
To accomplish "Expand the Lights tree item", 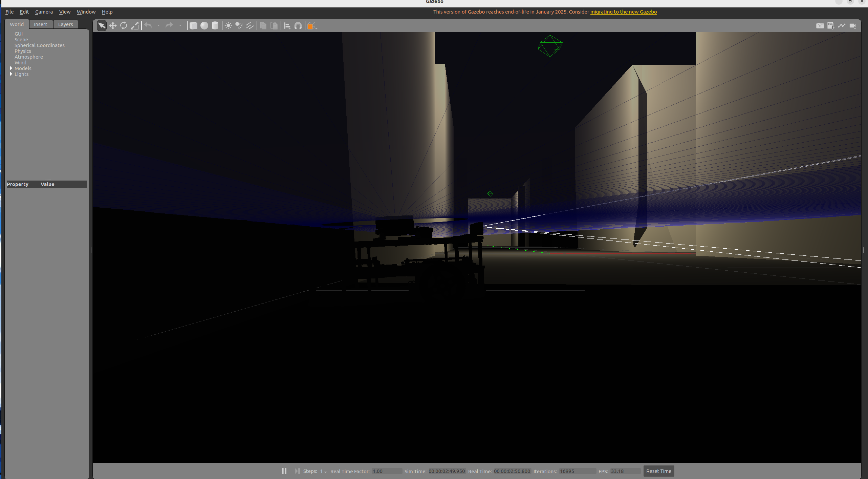I will pos(11,74).
